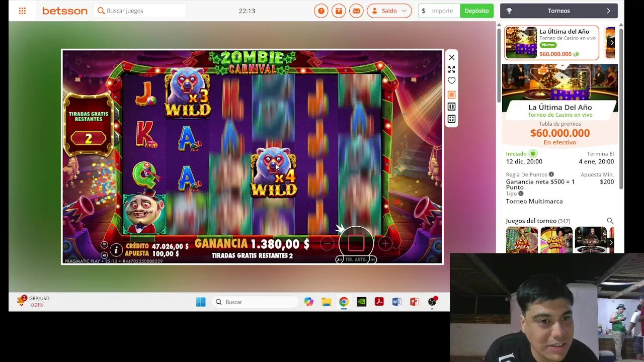Click the Tiradas Gratis Restantes counter
Screen dimensions: 644x362
point(89,126)
